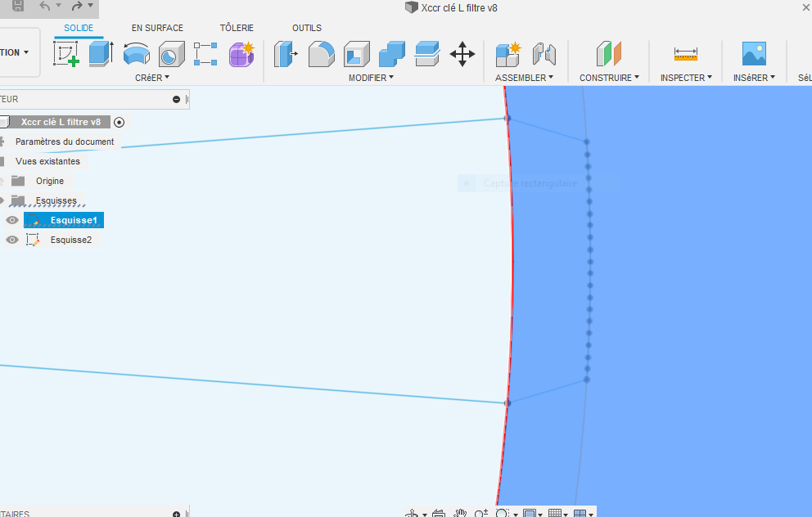The image size is (812, 517).
Task: Expand the comments panel with plus button
Action: [x=176, y=514]
